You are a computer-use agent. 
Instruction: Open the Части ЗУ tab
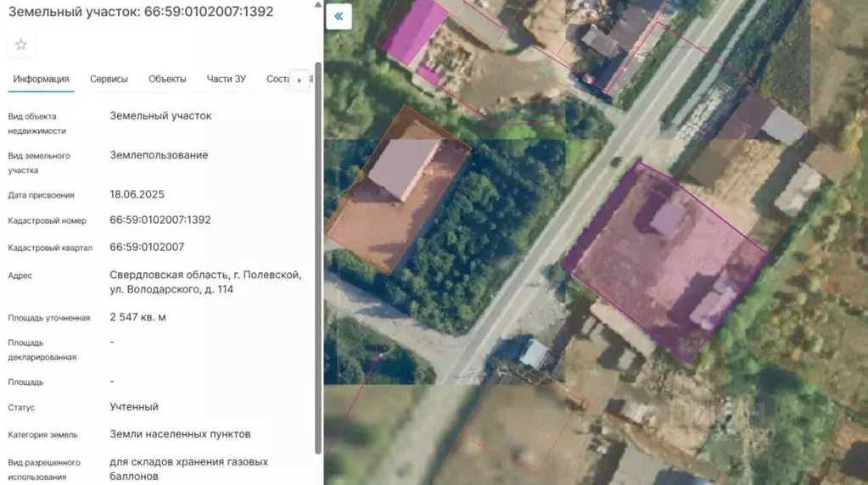coord(226,79)
